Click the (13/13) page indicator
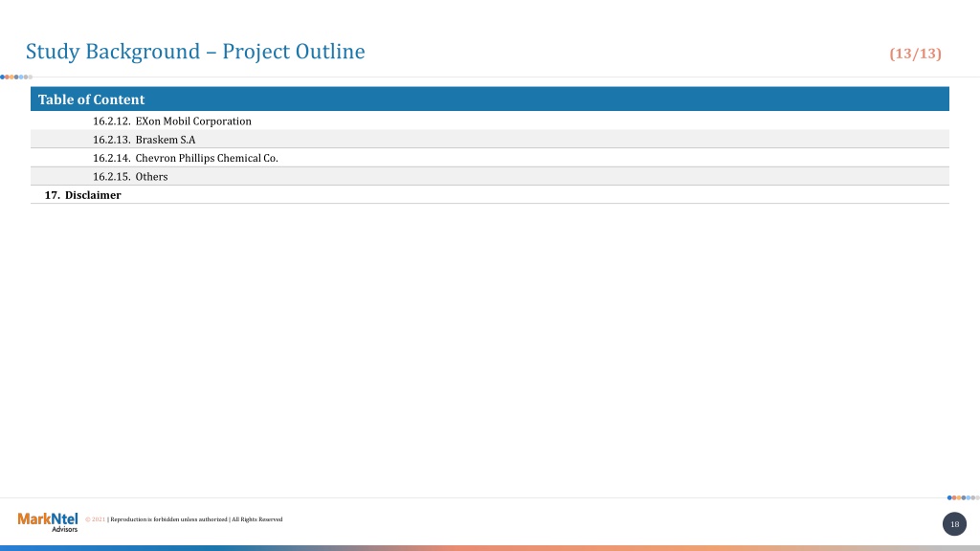The width and height of the screenshot is (980, 551). [915, 54]
